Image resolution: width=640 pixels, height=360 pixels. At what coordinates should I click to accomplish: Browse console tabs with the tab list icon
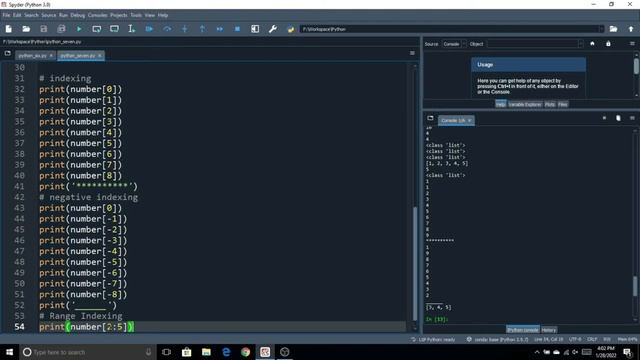430,118
